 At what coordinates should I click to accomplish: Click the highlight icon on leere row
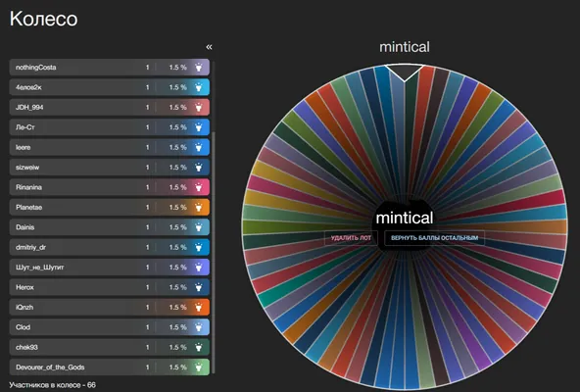199,147
